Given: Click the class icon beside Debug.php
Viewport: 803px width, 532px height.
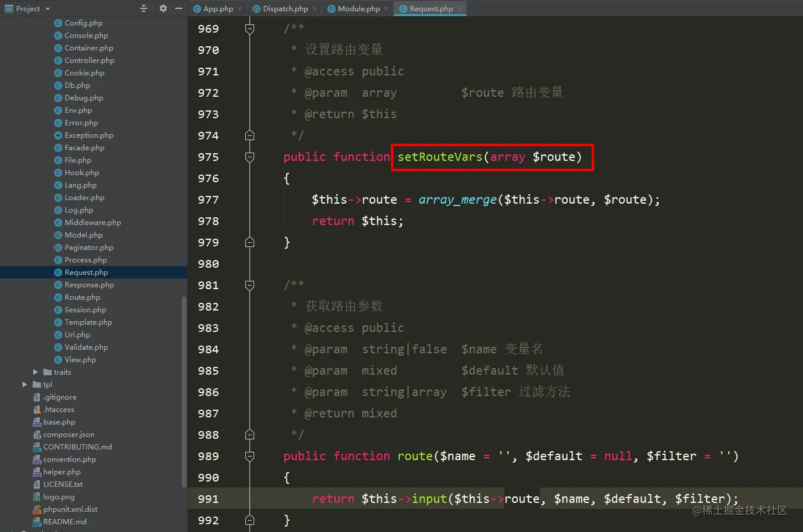Looking at the screenshot, I should point(58,98).
